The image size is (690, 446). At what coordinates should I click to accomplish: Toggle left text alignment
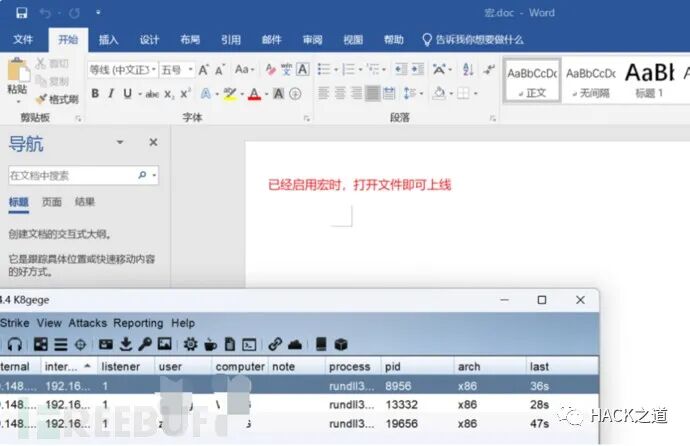pyautogui.click(x=323, y=93)
